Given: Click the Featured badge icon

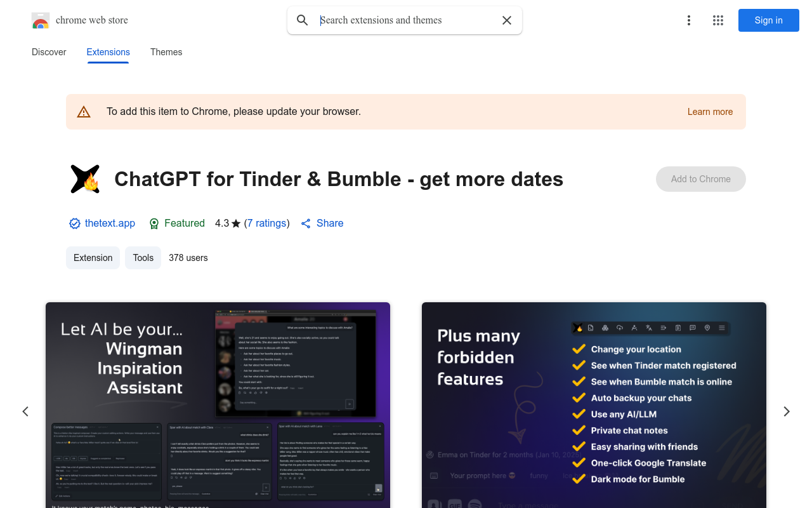Looking at the screenshot, I should coord(154,224).
